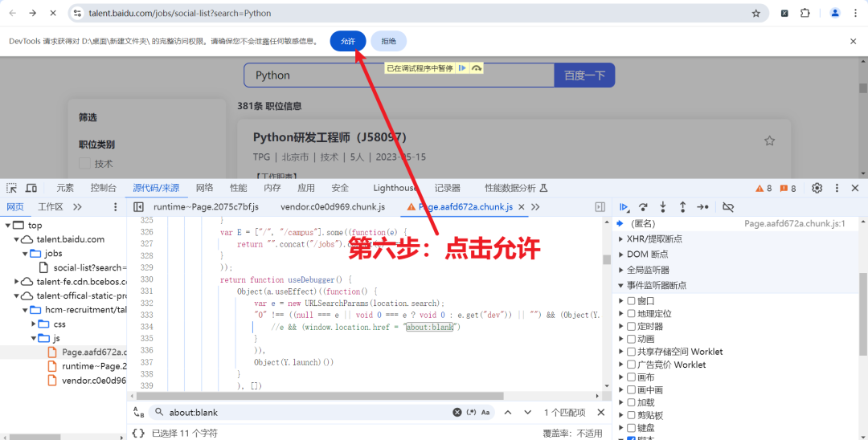Collapse the js folder

(34, 338)
